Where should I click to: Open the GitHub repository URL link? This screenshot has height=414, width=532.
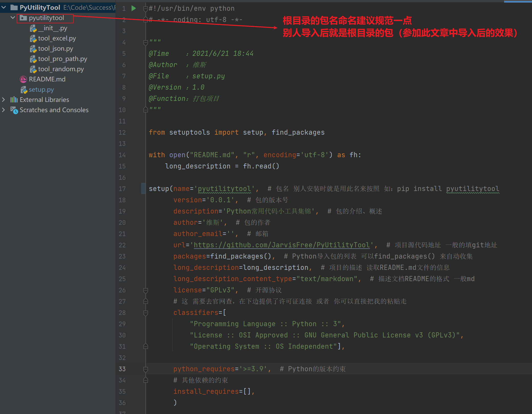[281, 245]
